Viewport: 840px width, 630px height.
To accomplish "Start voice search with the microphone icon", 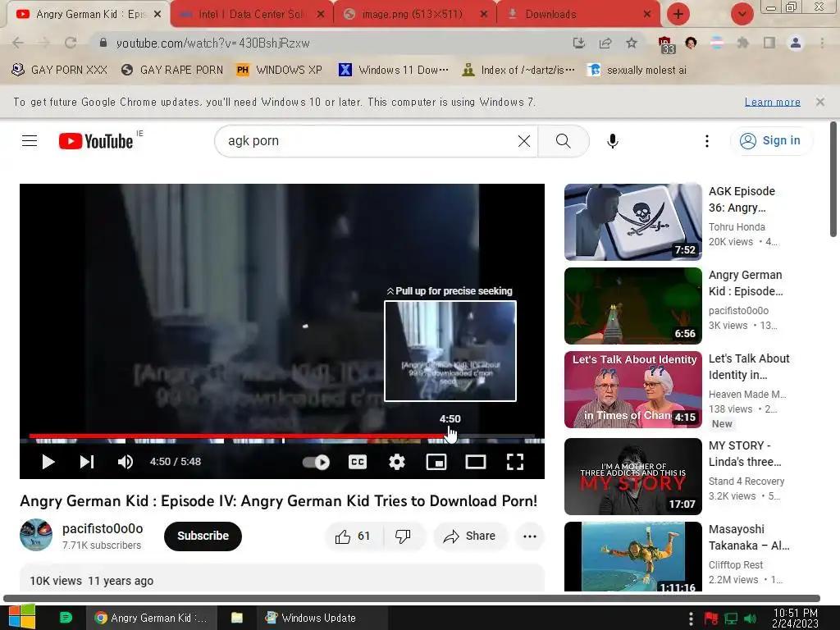I will (612, 141).
